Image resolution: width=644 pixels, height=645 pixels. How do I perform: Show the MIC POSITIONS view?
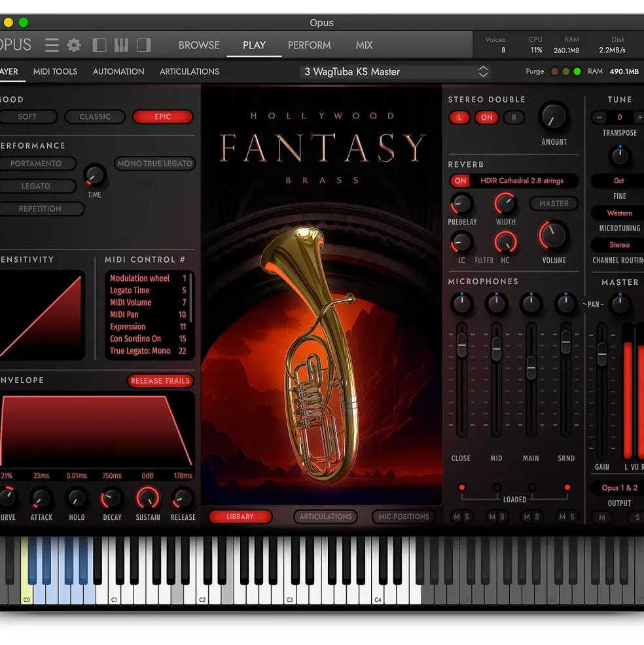click(404, 517)
